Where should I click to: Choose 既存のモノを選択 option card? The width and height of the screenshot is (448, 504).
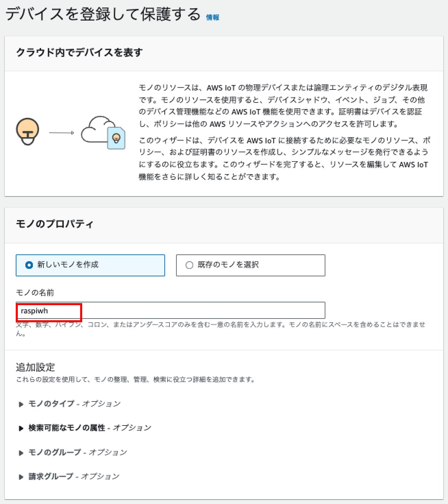(x=250, y=265)
